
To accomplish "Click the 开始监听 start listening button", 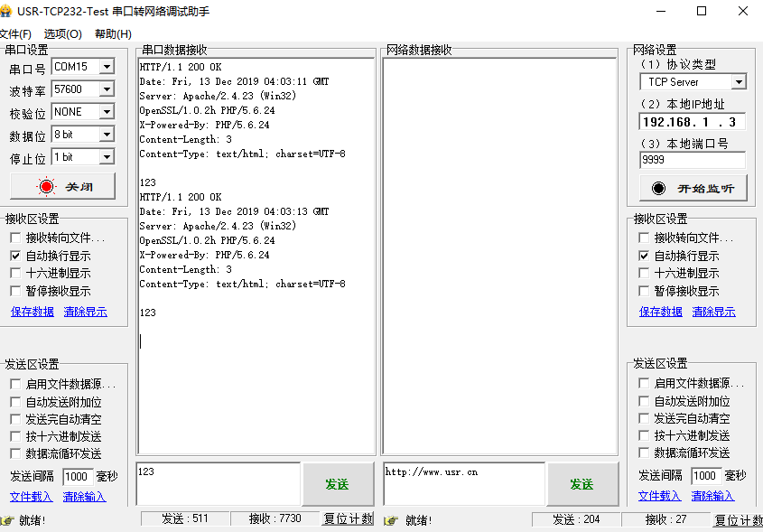I will [693, 188].
